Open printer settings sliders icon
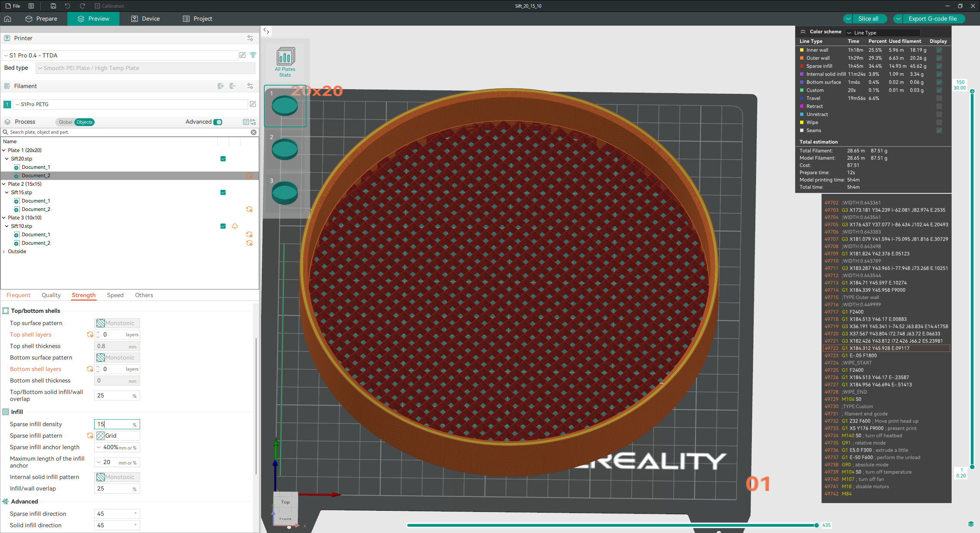980x533 pixels. (250, 38)
